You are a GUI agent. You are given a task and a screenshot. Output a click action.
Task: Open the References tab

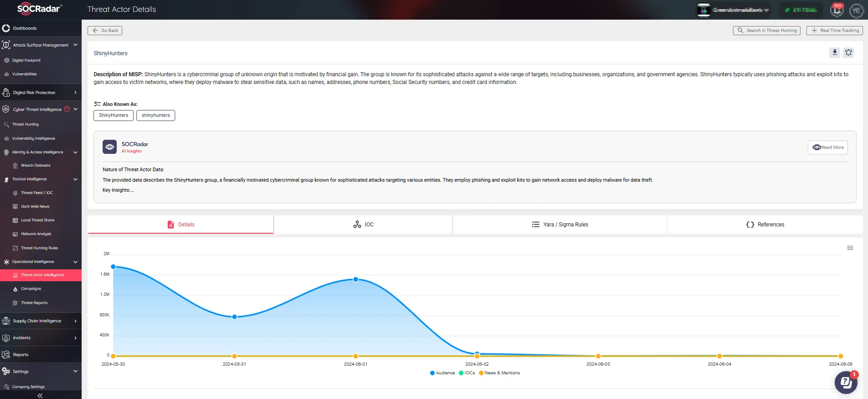point(765,225)
